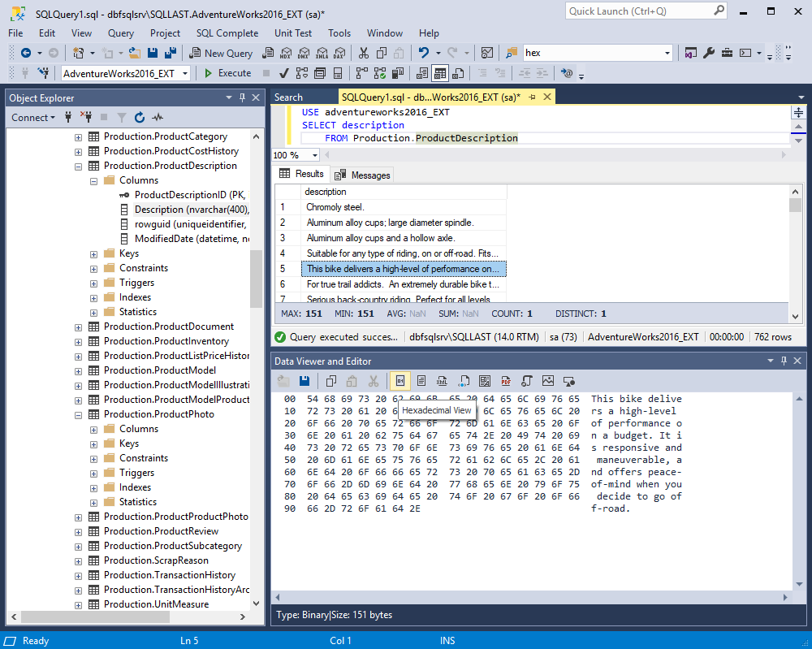Select Description (nvarchar(400)) column in tree
The image size is (812, 649).
click(x=192, y=210)
